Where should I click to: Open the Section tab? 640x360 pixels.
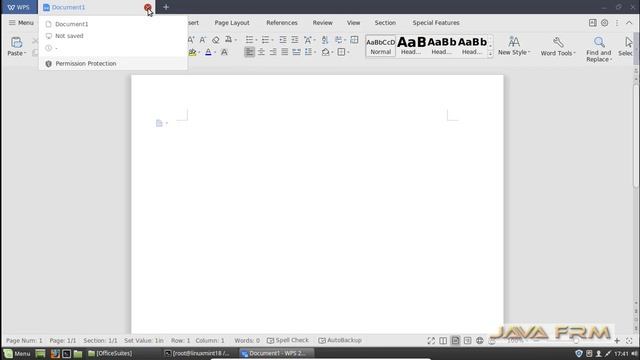[x=385, y=23]
